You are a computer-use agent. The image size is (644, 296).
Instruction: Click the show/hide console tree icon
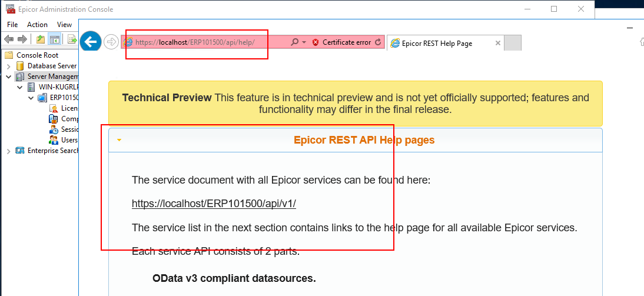point(54,39)
